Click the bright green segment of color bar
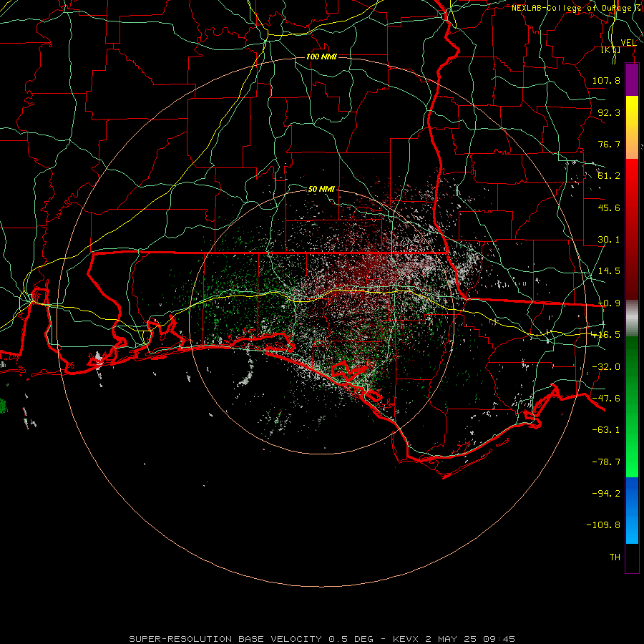The height and width of the screenshot is (644, 644). [x=632, y=406]
